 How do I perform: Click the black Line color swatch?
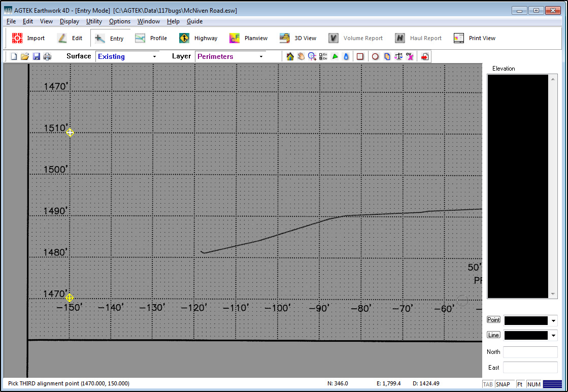(526, 336)
